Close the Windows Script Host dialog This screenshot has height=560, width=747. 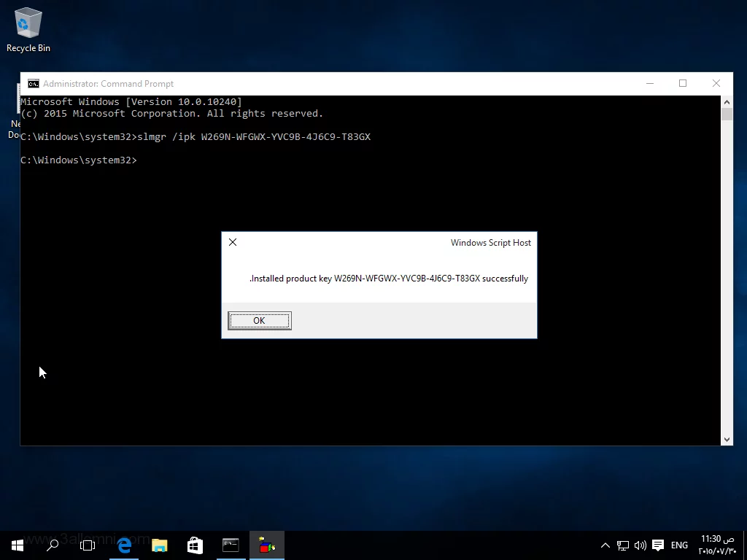[233, 242]
